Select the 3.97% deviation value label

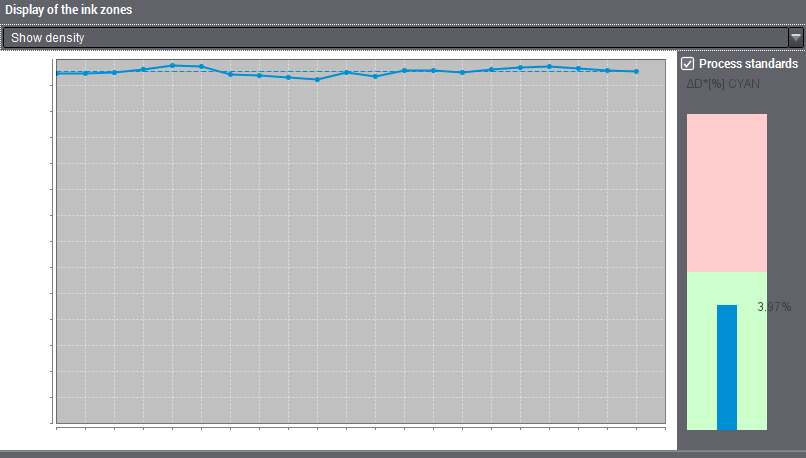774,306
